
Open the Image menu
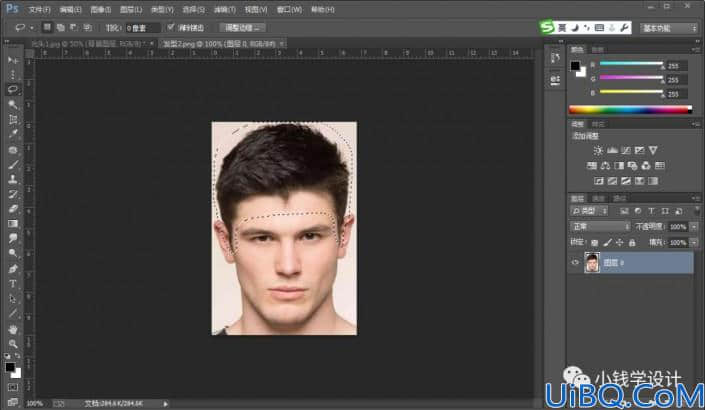[x=100, y=9]
